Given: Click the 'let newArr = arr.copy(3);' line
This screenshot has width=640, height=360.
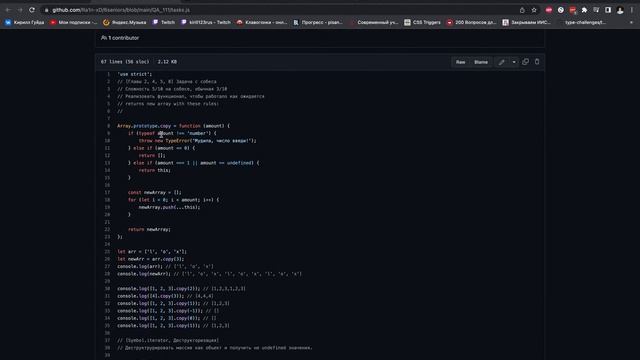Looking at the screenshot, I should point(151,259).
